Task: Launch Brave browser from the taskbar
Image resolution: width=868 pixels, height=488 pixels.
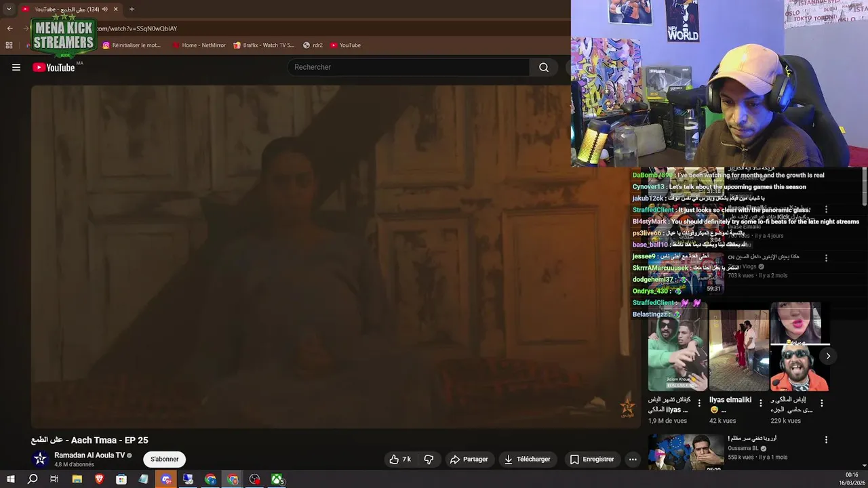Action: tap(100, 479)
